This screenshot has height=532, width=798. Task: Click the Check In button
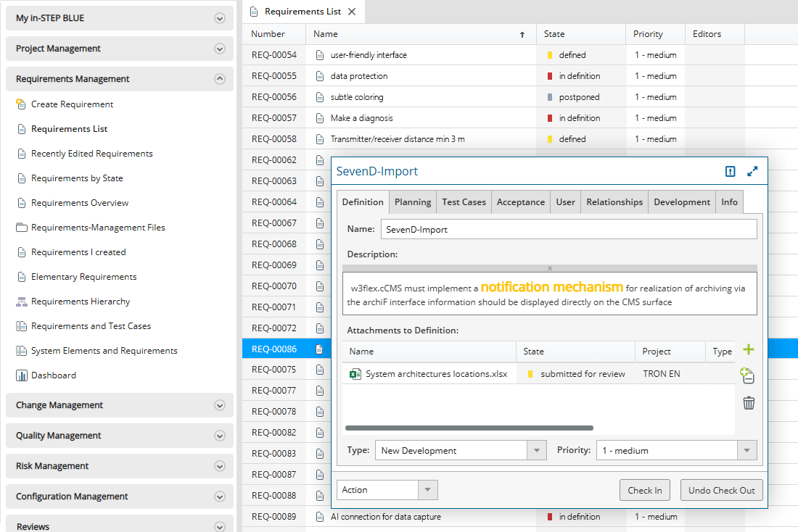[x=645, y=490]
